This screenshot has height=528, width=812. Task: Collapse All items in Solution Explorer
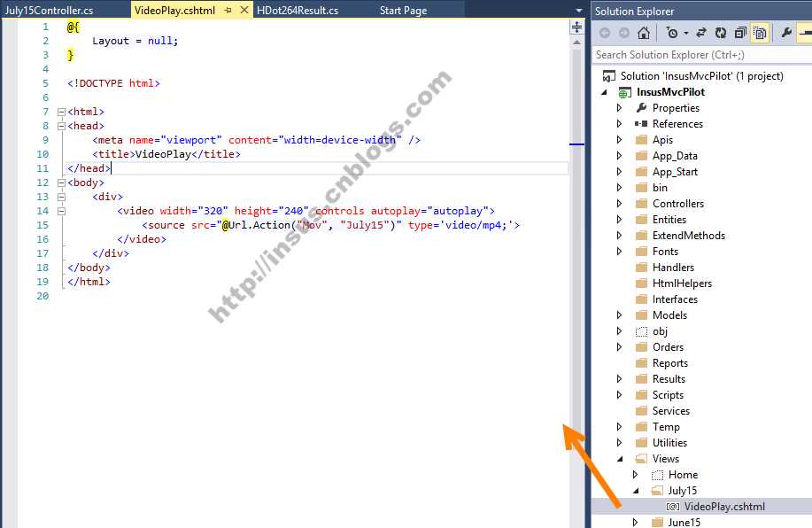[740, 33]
